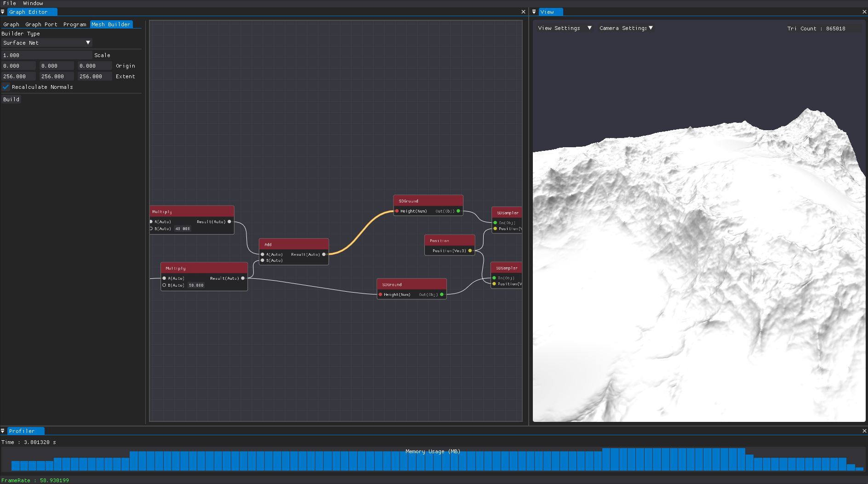Click the upper SDSampler node's Position yellow pin

(495, 229)
